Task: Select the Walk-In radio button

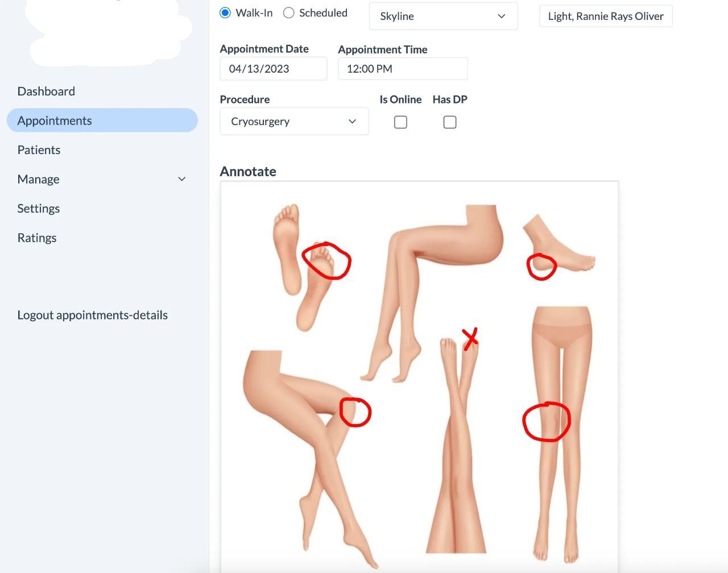Action: (225, 13)
